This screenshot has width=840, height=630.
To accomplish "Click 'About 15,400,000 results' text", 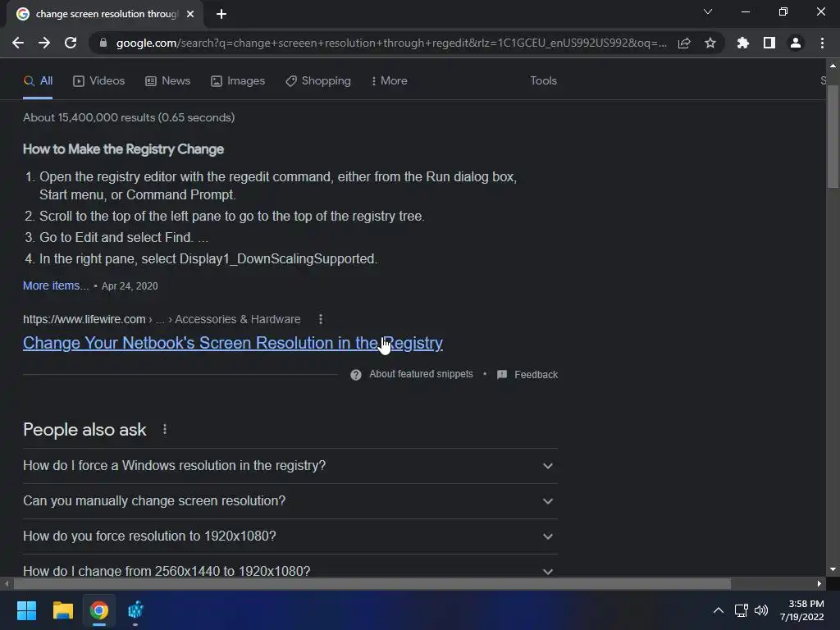I will 129,117.
